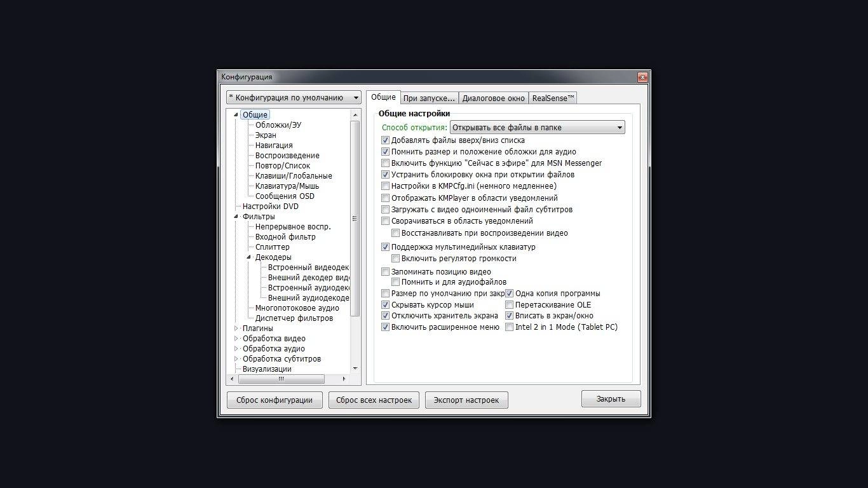
Task: Select Непрерывное воспр. tree item
Action: (293, 227)
